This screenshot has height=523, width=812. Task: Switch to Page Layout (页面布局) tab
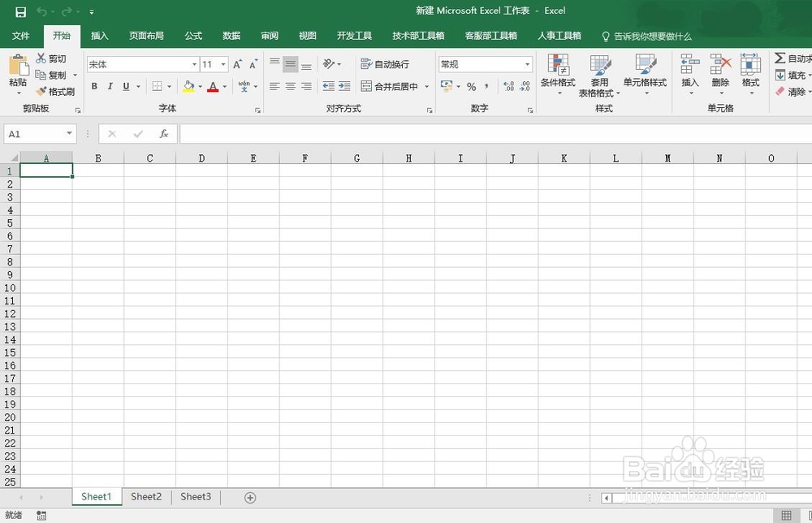[x=146, y=36]
